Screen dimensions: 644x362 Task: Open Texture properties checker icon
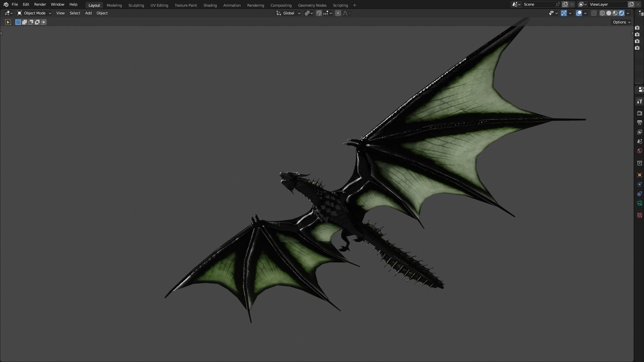(639, 215)
